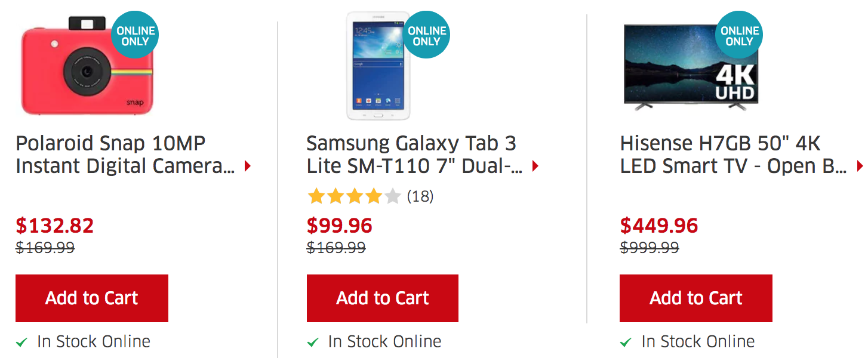Click Online Only badge on Hisense TV
Screen dimensions: 868x358
coord(739,35)
